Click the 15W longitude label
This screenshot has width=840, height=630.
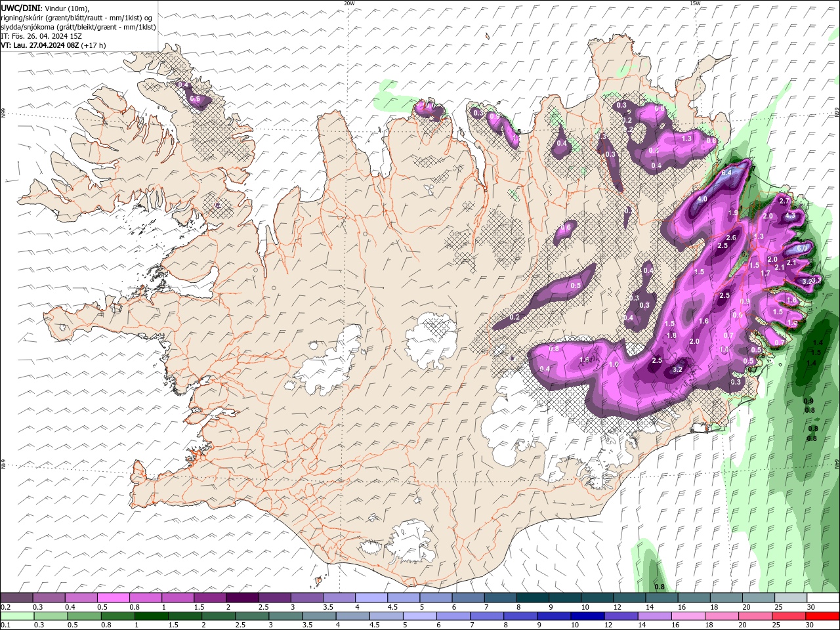[x=695, y=3]
